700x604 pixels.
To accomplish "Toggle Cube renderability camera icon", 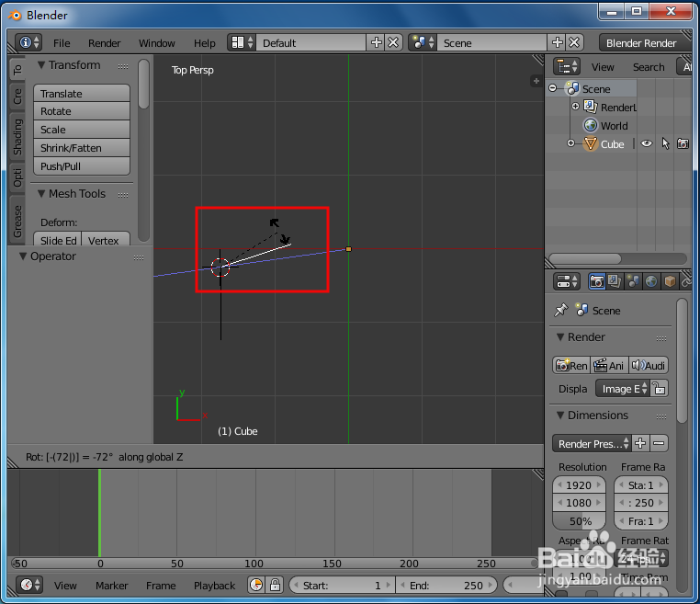I will 683,143.
